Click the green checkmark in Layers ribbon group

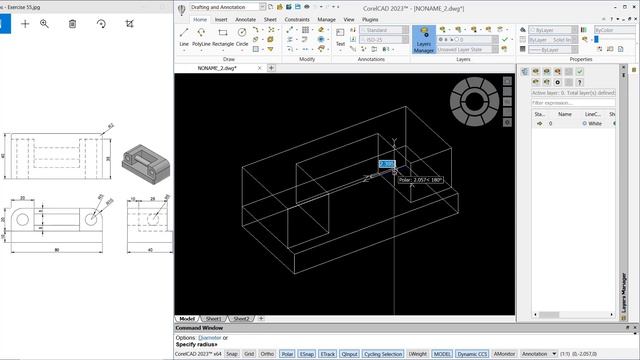click(505, 40)
